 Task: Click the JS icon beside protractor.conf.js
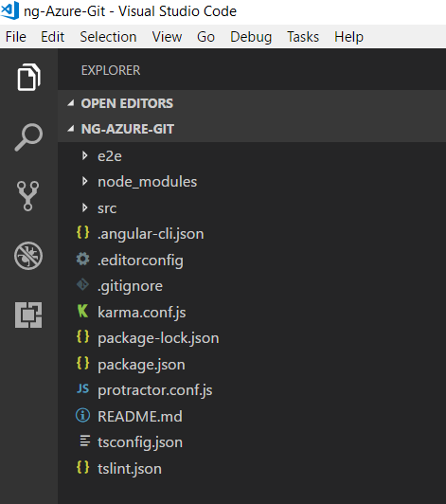[82, 389]
